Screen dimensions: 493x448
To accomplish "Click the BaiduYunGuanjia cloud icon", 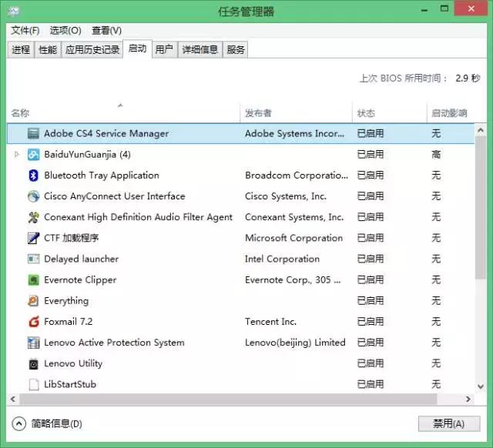I will tap(33, 155).
